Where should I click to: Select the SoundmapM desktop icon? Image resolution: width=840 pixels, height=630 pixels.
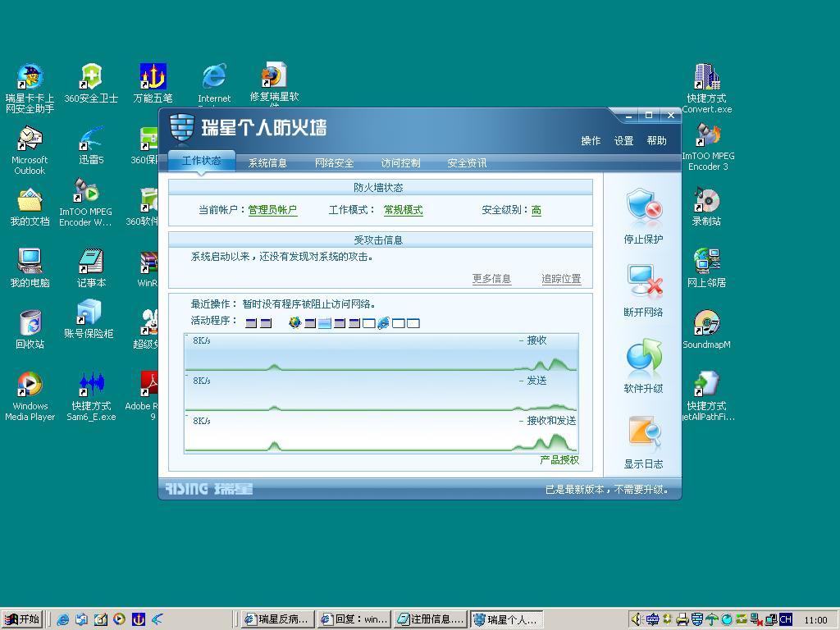tap(706, 330)
